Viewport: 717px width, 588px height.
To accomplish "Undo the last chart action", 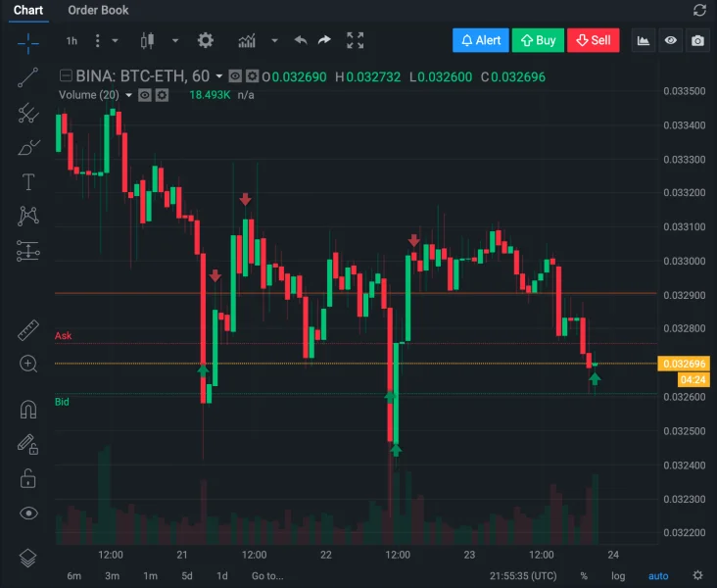I will 300,40.
